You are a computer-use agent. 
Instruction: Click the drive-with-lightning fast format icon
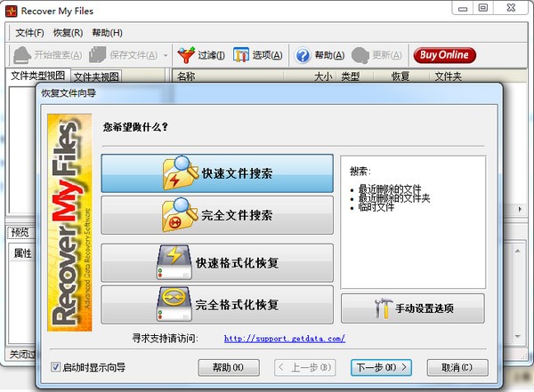click(x=174, y=262)
